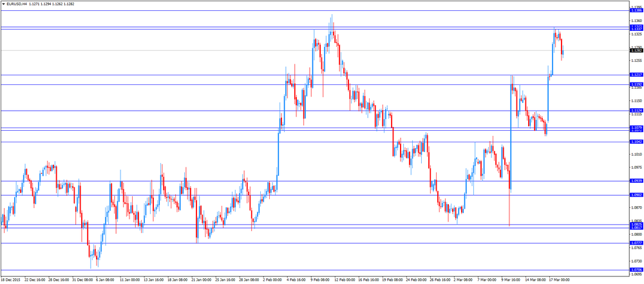Viewport: 644px width, 284px height.
Task: Click the 1.0800 price scale value
Action: 637,234
